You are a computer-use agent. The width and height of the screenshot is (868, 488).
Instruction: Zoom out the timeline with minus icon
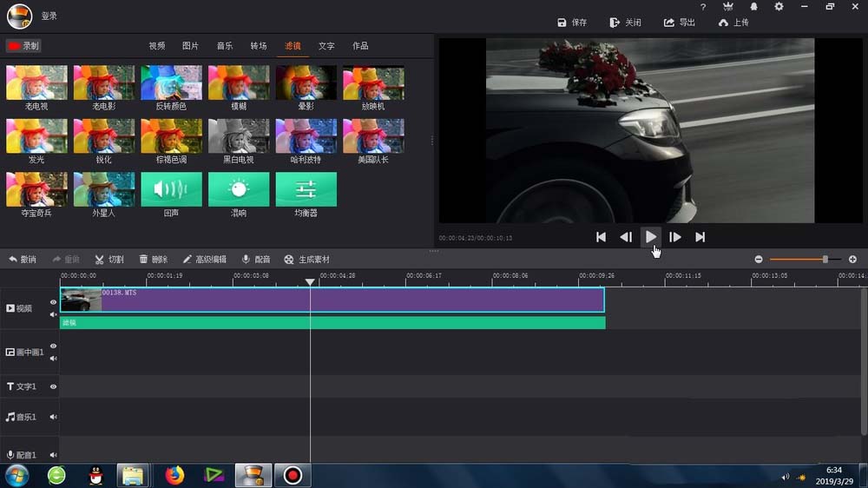point(759,260)
